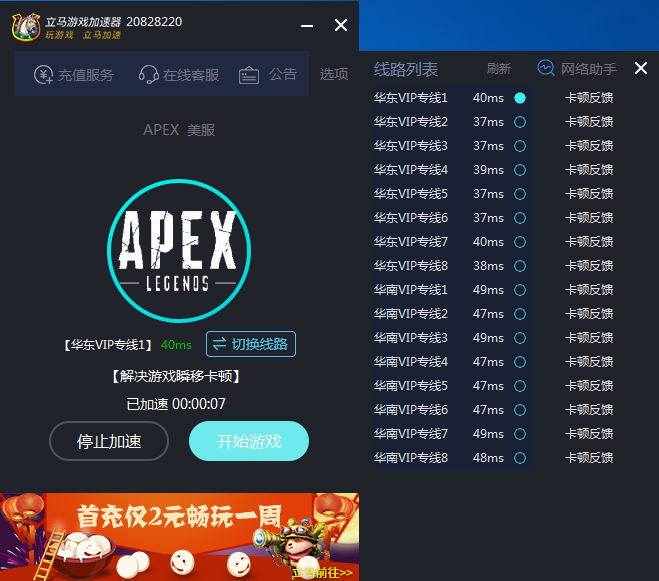Image resolution: width=659 pixels, height=581 pixels.
Task: Click the announcement board icon
Action: point(249,75)
